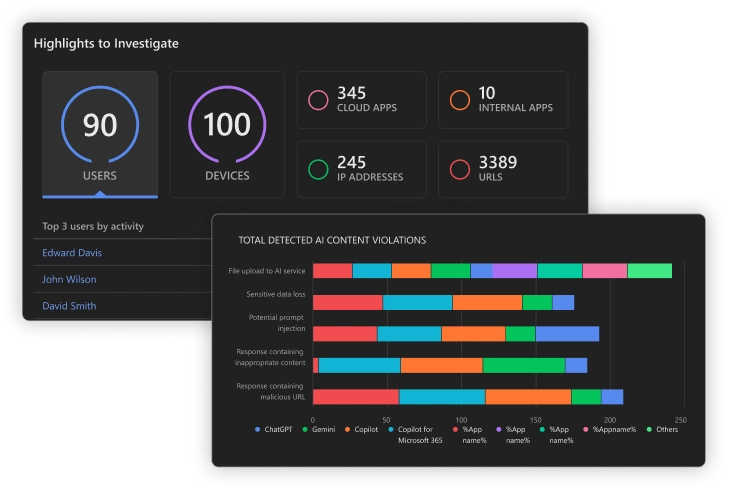Open Edward Davis user link
Screen dimensions: 729x491
(72, 253)
